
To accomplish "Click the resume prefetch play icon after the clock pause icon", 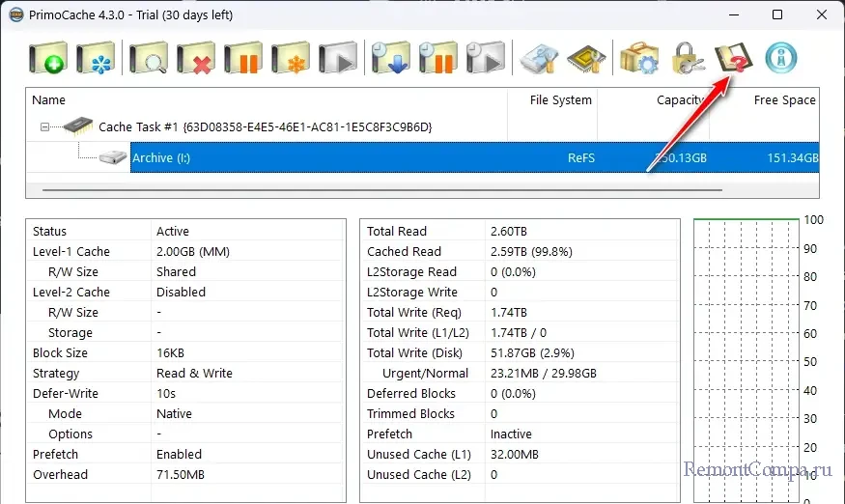I will [485, 58].
